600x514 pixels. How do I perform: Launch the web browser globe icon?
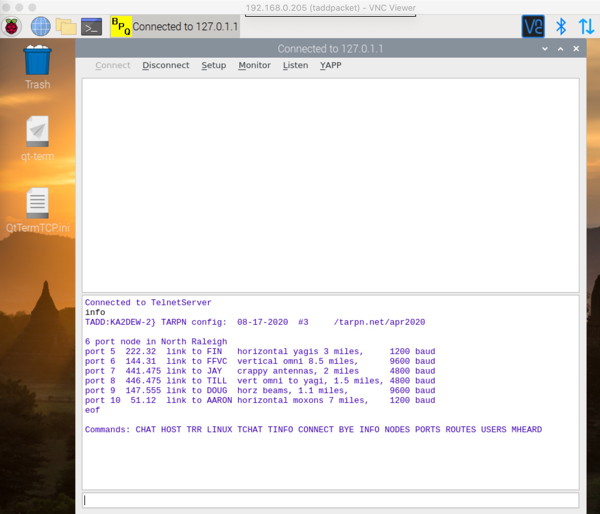40,26
